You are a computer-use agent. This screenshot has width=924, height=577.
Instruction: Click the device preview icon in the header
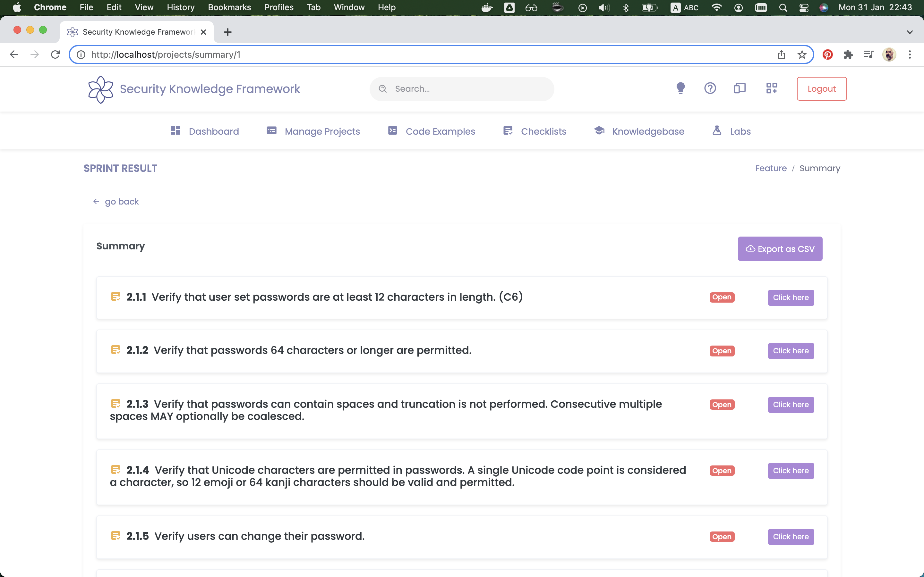(740, 88)
